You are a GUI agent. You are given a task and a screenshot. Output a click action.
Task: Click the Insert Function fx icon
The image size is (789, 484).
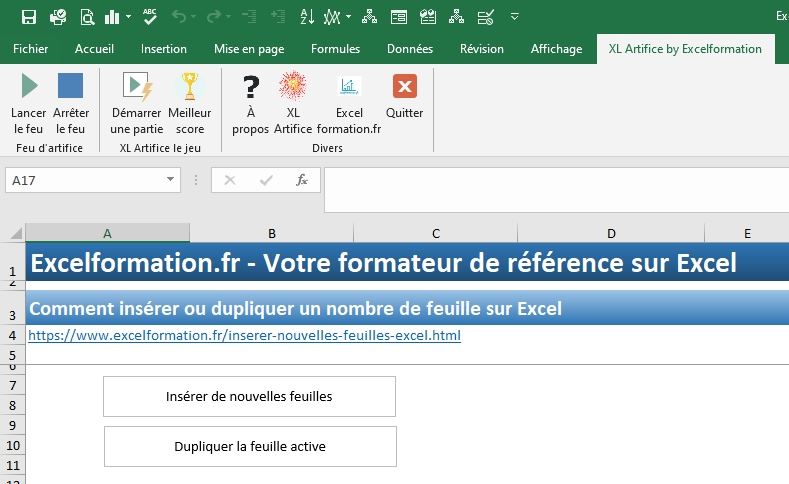click(301, 180)
